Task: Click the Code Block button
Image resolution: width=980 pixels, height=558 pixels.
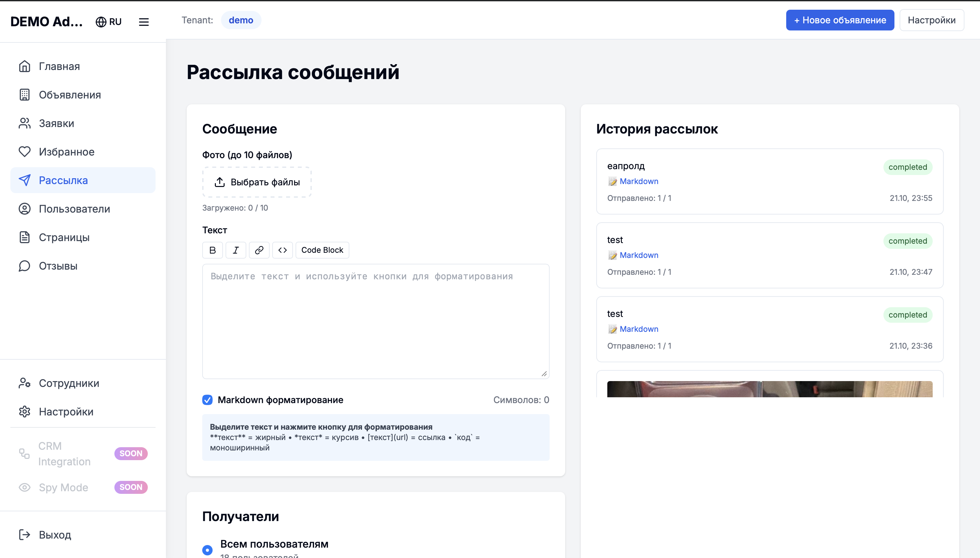Action: [322, 250]
